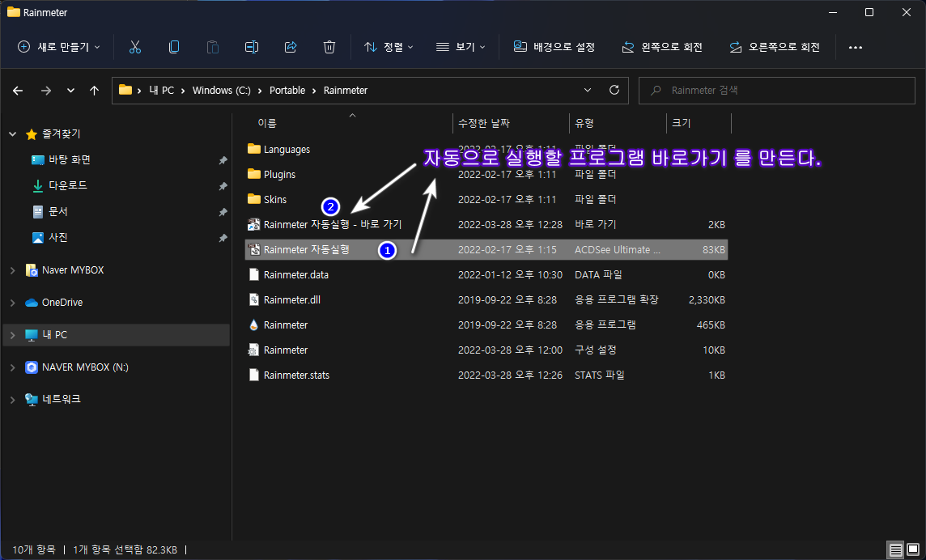
Task: Expand the 네트워크 tree node
Action: click(x=13, y=399)
